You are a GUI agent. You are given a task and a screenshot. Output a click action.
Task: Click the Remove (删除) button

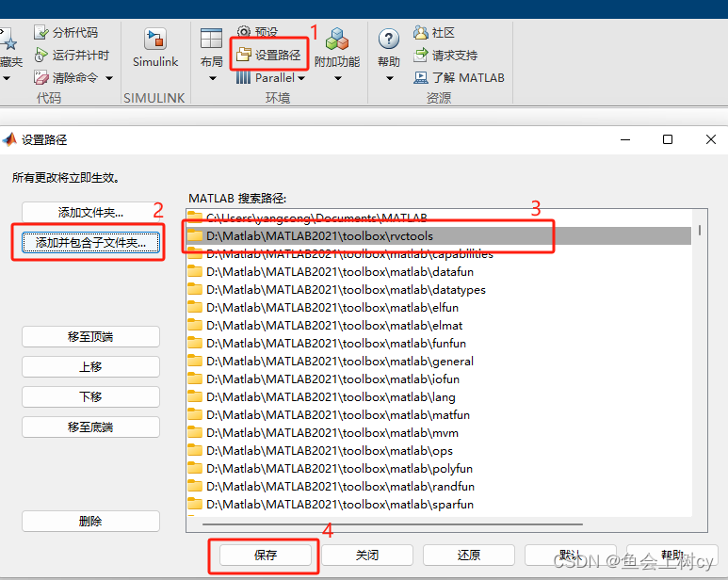tap(90, 521)
